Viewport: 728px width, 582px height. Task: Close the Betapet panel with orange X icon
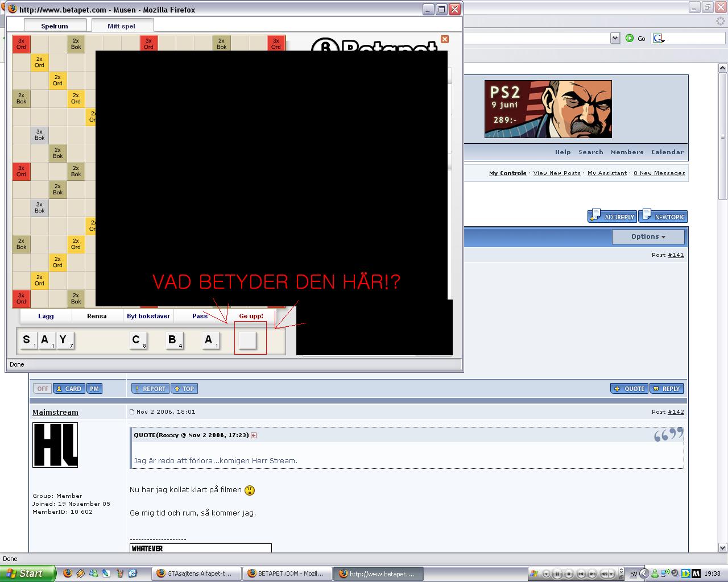click(x=445, y=39)
